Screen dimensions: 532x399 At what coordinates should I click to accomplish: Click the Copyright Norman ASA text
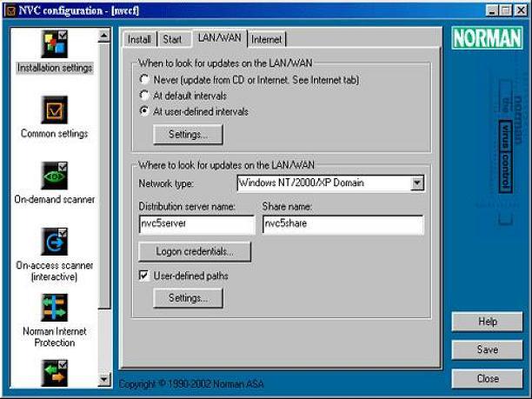pyautogui.click(x=191, y=384)
